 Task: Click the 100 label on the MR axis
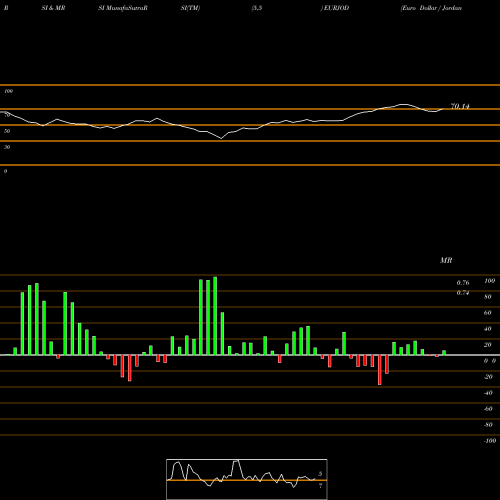(489, 281)
